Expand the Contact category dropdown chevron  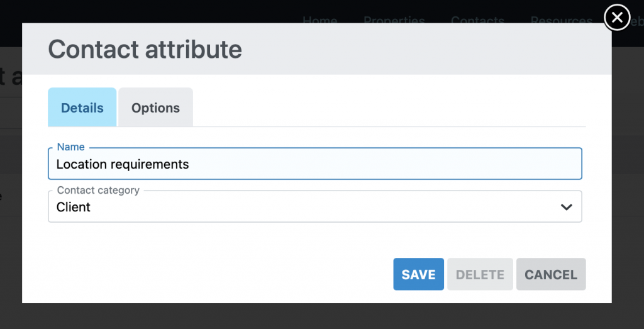(x=566, y=207)
